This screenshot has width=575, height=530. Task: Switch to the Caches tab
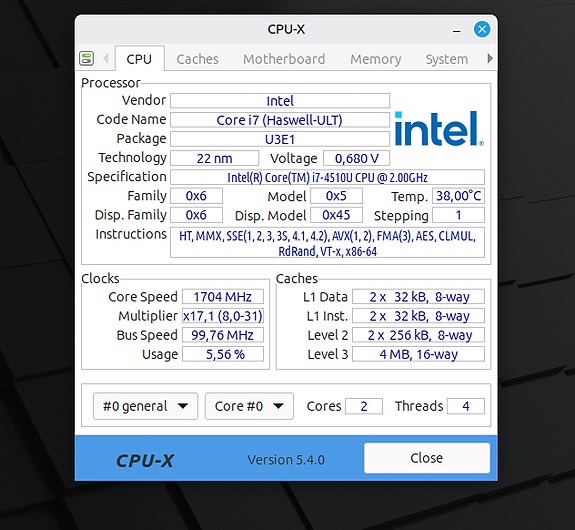pyautogui.click(x=197, y=59)
